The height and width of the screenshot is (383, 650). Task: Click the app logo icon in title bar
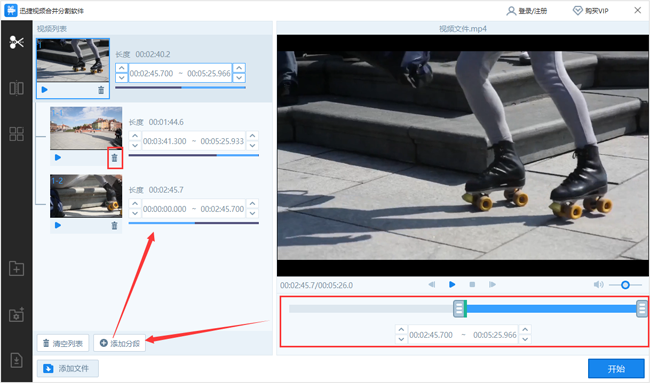(11, 10)
